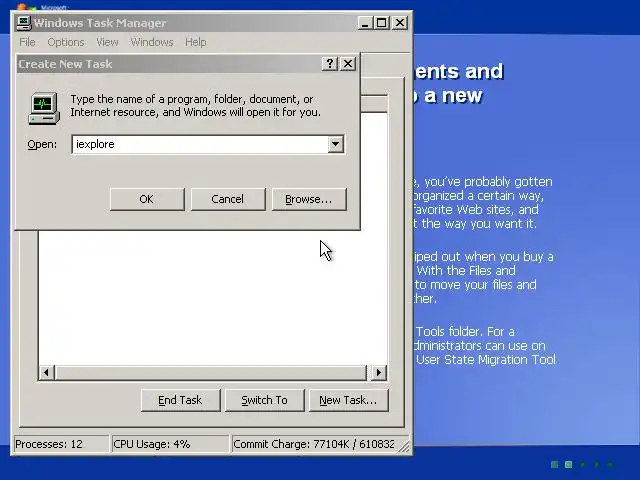Click the right arrow of the horizontal scrollbar
The height and width of the screenshot is (480, 640).
[x=378, y=373]
